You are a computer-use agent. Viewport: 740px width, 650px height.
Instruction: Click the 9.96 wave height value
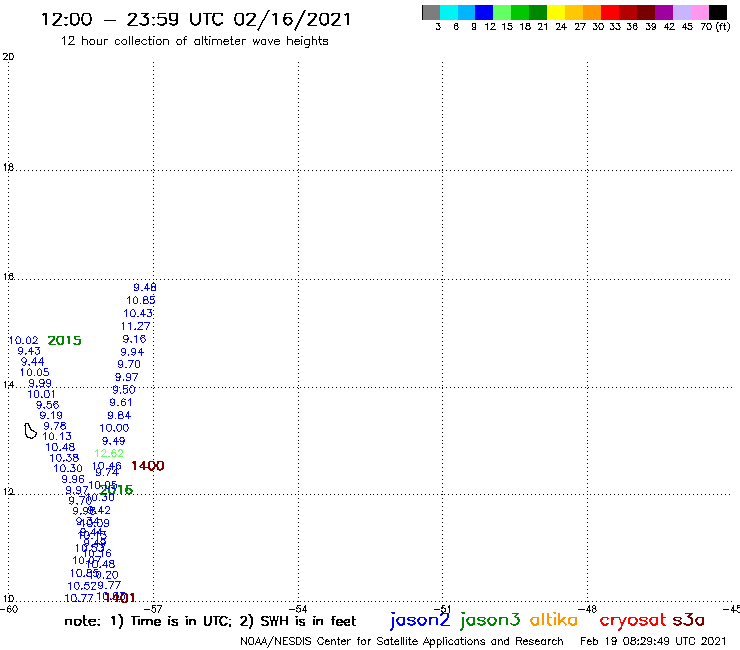[x=73, y=479]
